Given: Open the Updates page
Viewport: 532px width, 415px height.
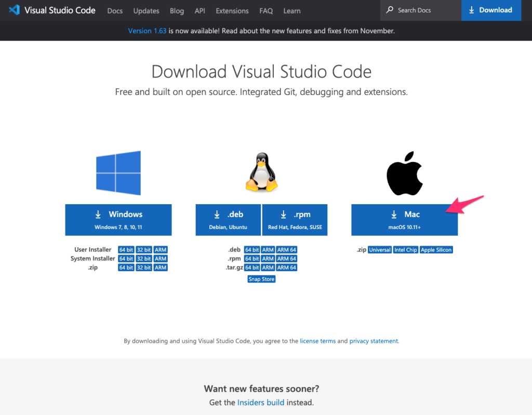Looking at the screenshot, I should tap(146, 11).
